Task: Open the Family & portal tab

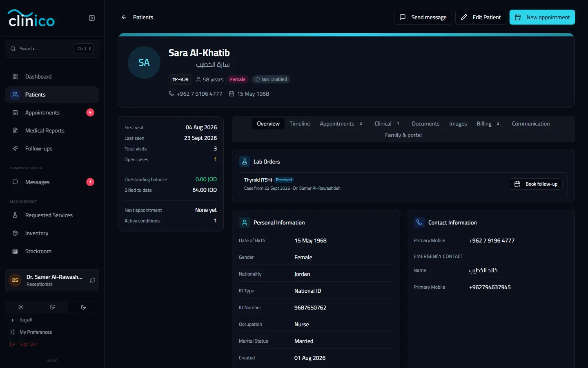Action: tap(403, 135)
